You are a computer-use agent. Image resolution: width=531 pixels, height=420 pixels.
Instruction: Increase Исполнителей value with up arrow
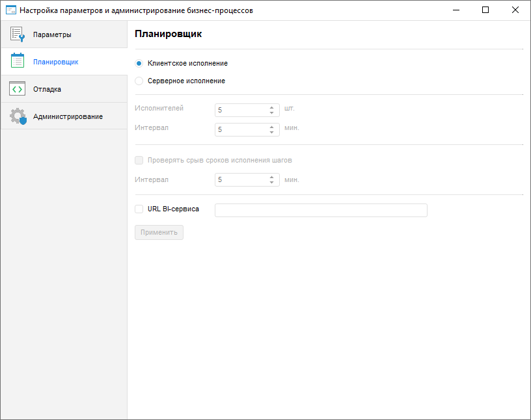tap(271, 107)
